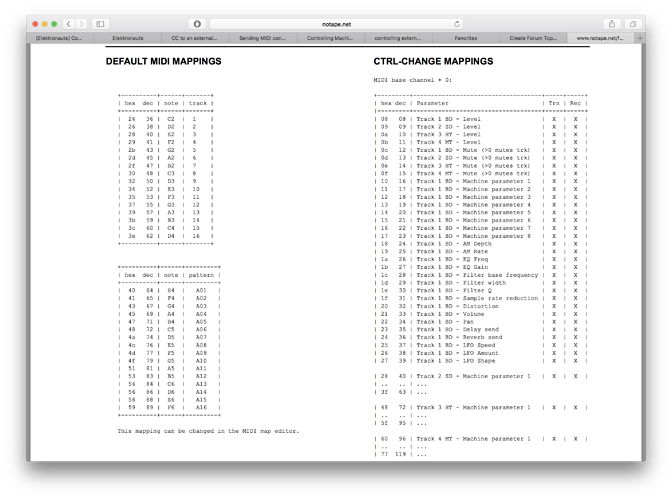Click pattern A16 row in pattern table
Screen dimensions: 672x499
click(169, 408)
